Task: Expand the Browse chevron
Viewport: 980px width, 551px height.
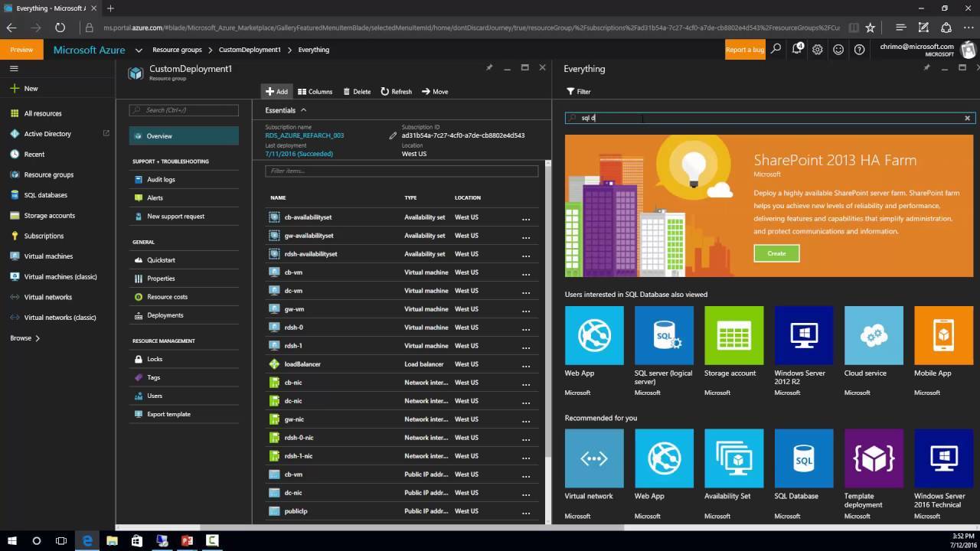Action: coord(38,338)
